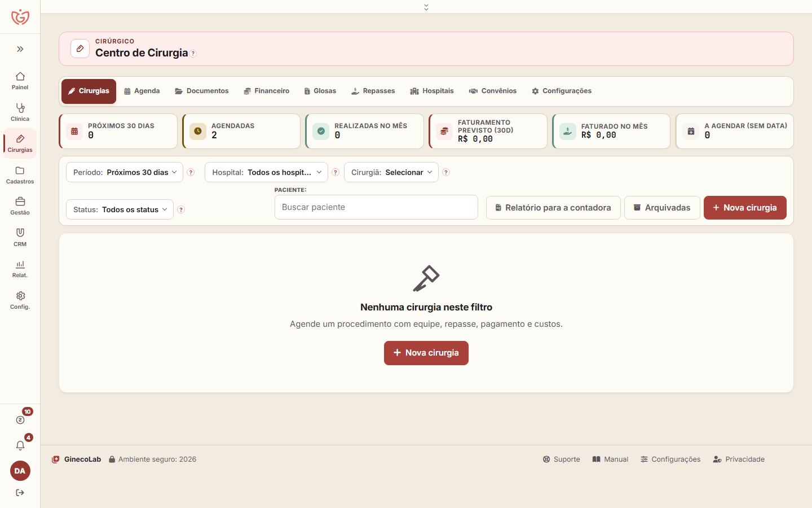
Task: Switch to the Hospitais tab
Action: click(432, 91)
